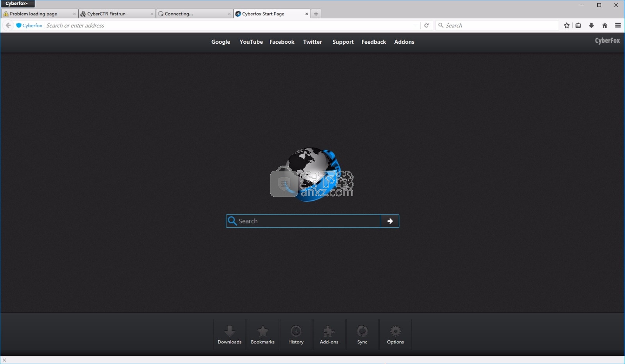
Task: Go to the home page icon
Action: pyautogui.click(x=605, y=25)
